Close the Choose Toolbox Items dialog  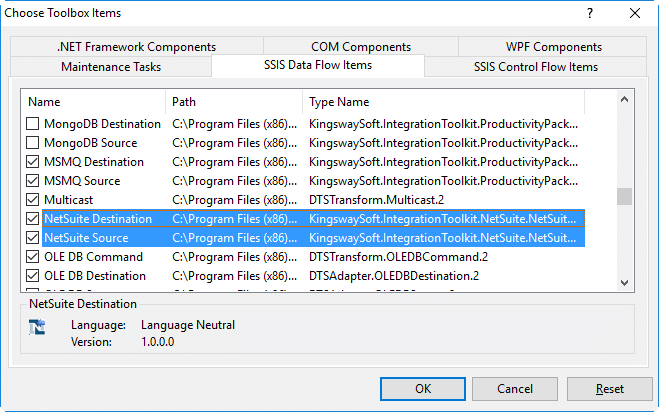635,13
